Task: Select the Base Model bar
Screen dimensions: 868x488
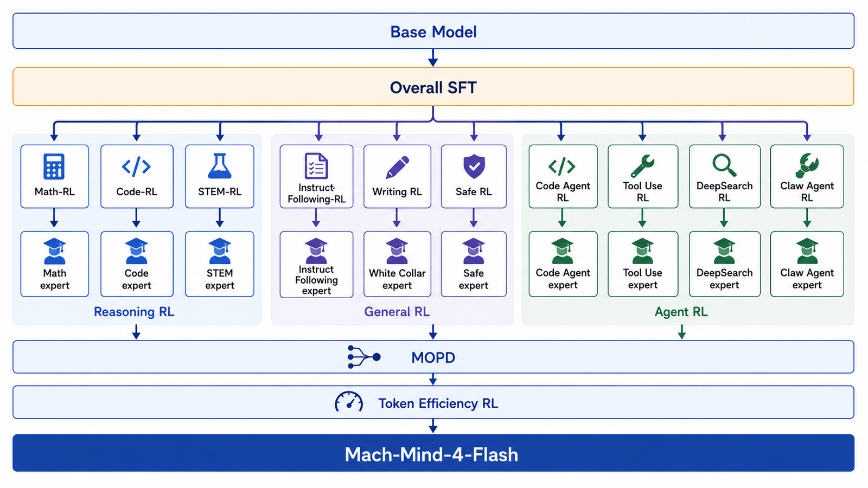Action: (433, 31)
